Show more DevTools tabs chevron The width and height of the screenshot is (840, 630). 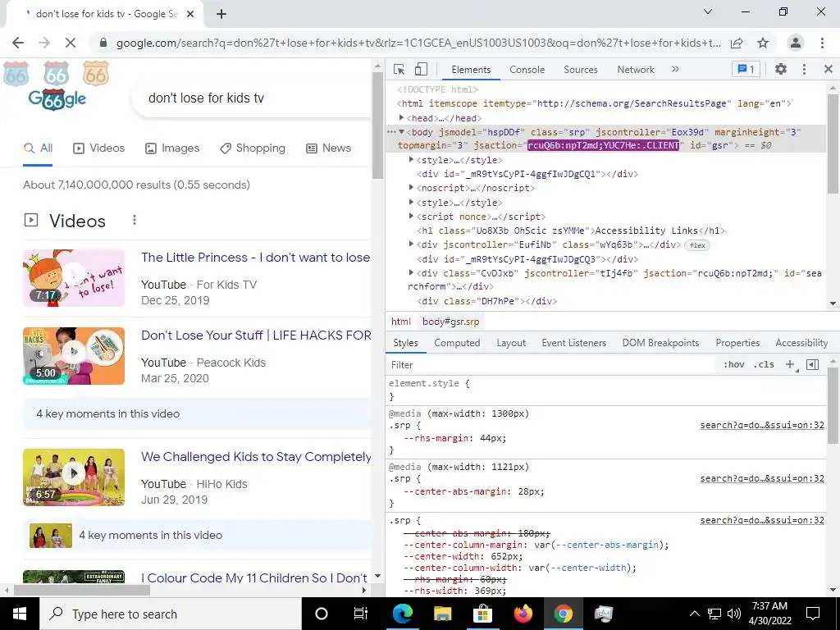click(x=675, y=69)
